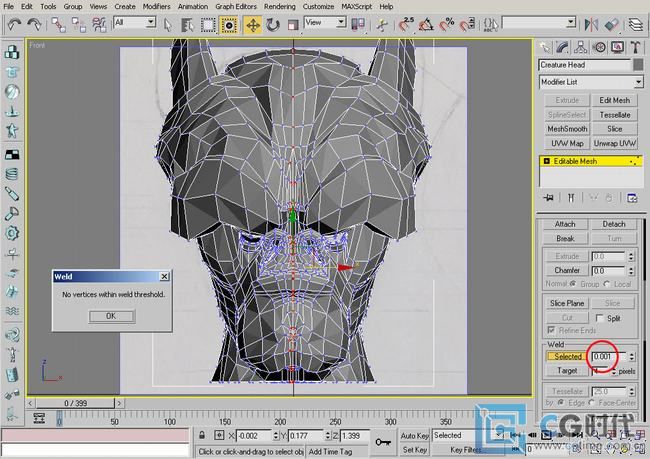Open the Edit Named Selection Sets icon
The height and width of the screenshot is (459, 650).
pyautogui.click(x=490, y=25)
